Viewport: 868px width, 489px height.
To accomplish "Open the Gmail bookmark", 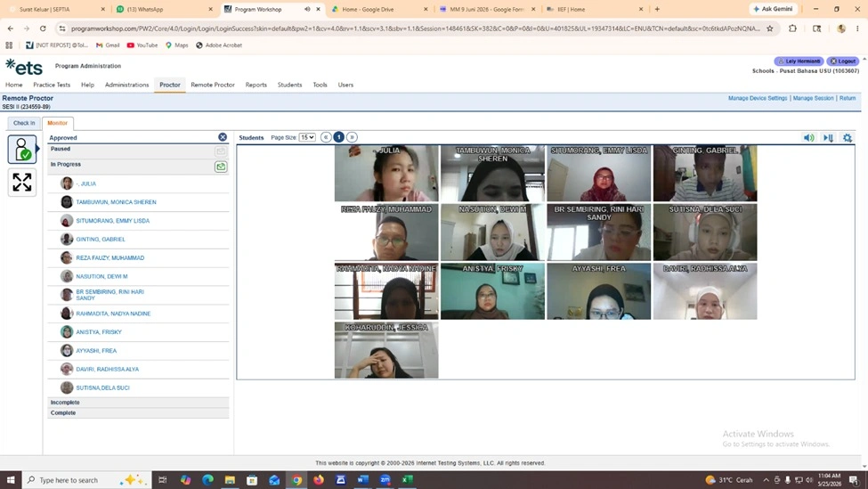I will (108, 45).
